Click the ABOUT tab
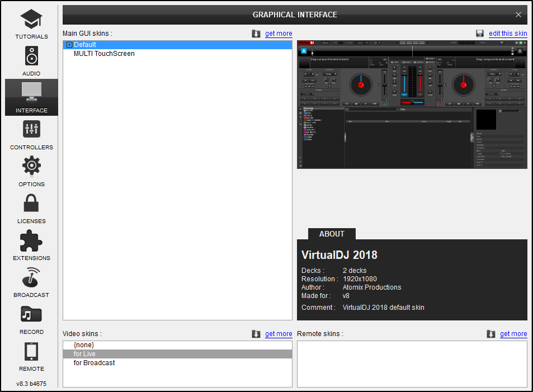Image resolution: width=533 pixels, height=392 pixels. (332, 234)
